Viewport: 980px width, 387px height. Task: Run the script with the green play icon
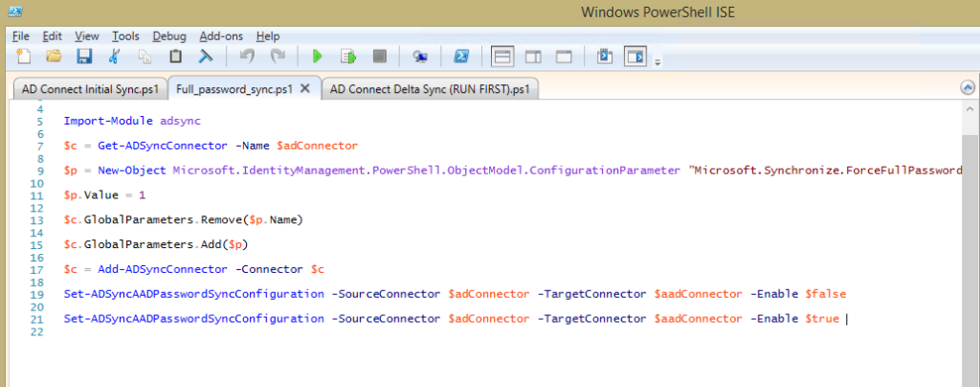pyautogui.click(x=318, y=57)
